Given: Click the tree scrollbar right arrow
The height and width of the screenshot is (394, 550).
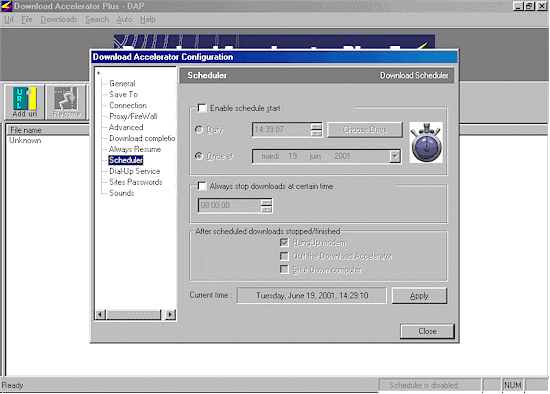Looking at the screenshot, I should pos(170,314).
